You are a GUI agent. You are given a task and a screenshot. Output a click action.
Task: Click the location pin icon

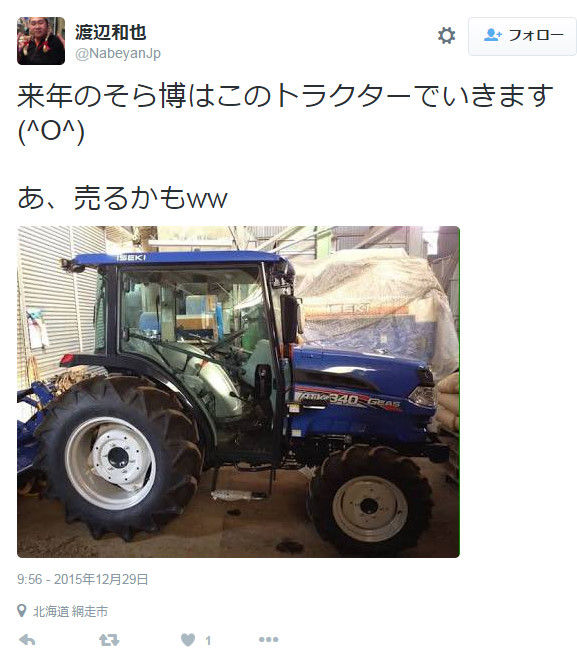[x=22, y=611]
